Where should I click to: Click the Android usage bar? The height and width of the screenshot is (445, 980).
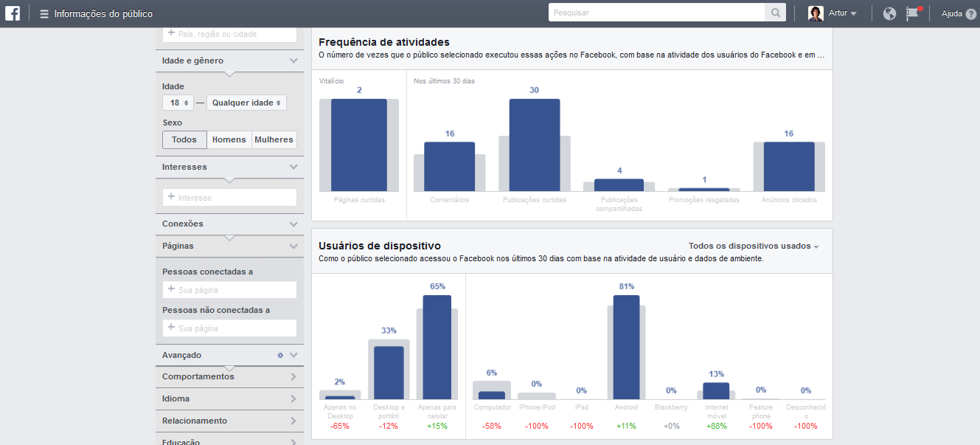(x=626, y=347)
